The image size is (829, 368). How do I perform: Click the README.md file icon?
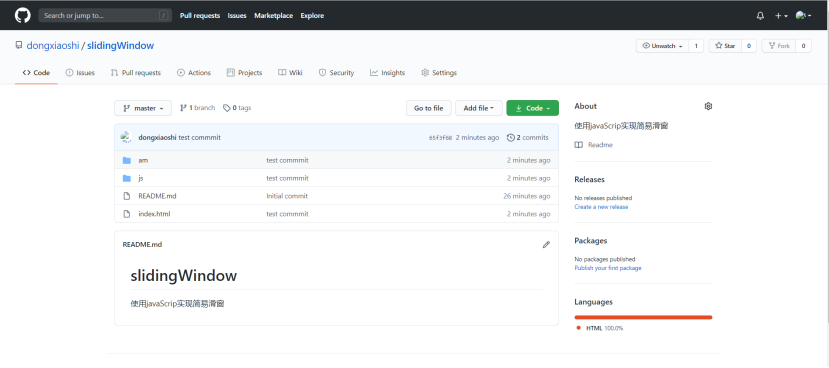tap(127, 196)
